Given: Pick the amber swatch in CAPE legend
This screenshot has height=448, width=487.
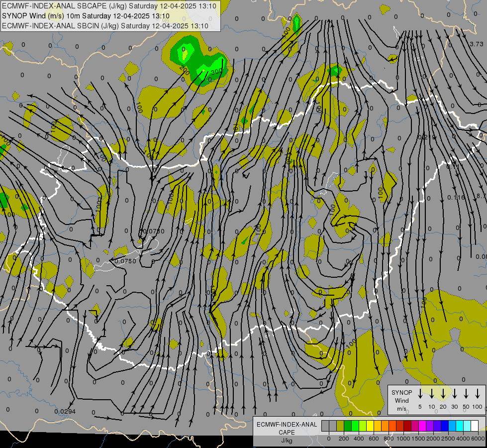Looking at the screenshot, I should [x=378, y=426].
